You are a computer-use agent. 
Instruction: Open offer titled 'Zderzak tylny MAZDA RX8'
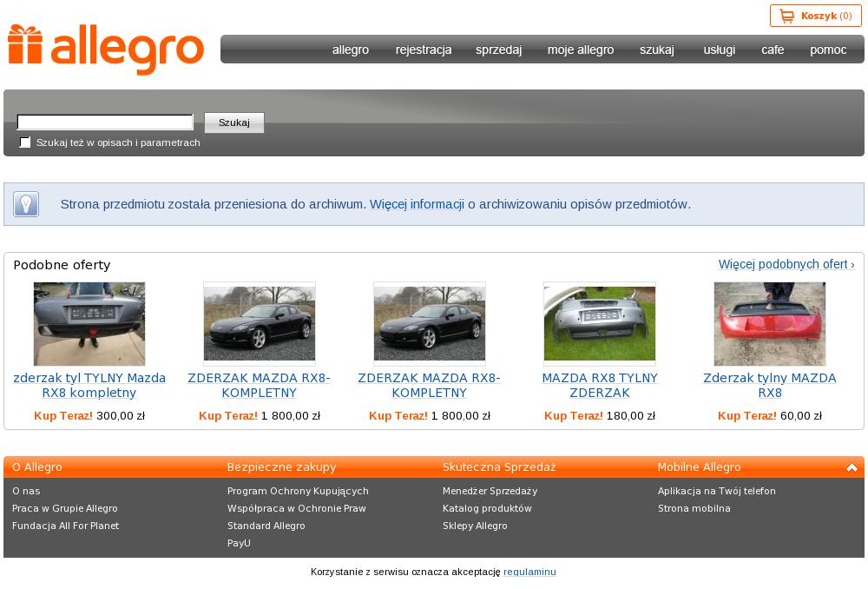(x=769, y=385)
